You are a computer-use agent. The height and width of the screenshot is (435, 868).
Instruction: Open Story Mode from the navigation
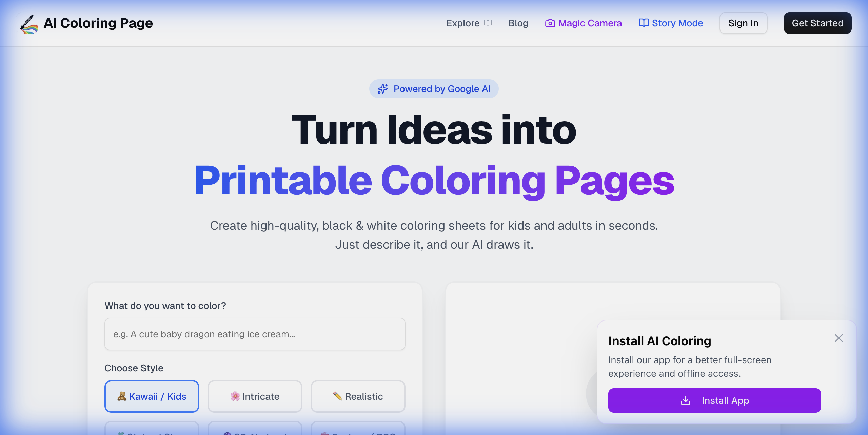point(677,23)
